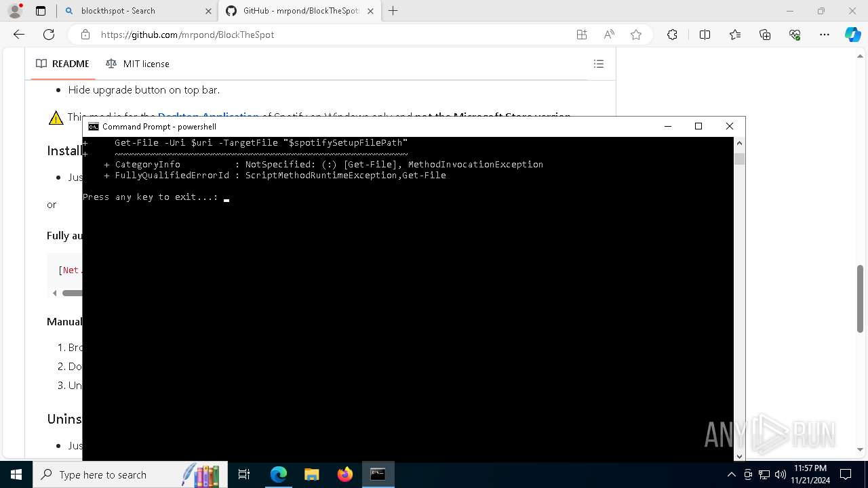Open tab actions menu icon

point(41,11)
